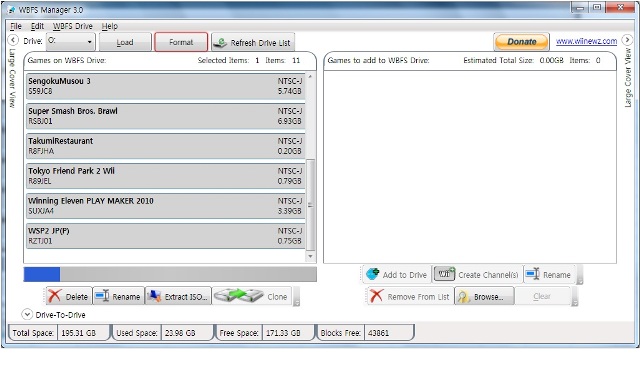Open the Edit menu

37,26
